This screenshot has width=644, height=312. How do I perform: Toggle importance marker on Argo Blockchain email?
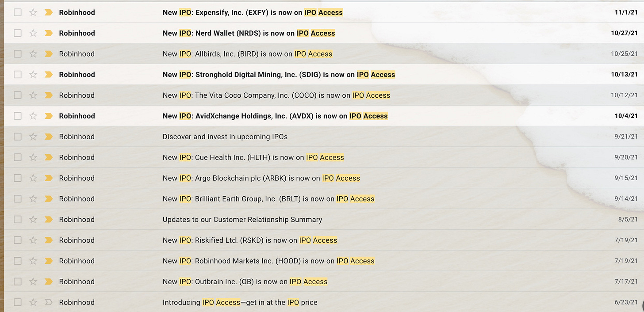pyautogui.click(x=49, y=178)
